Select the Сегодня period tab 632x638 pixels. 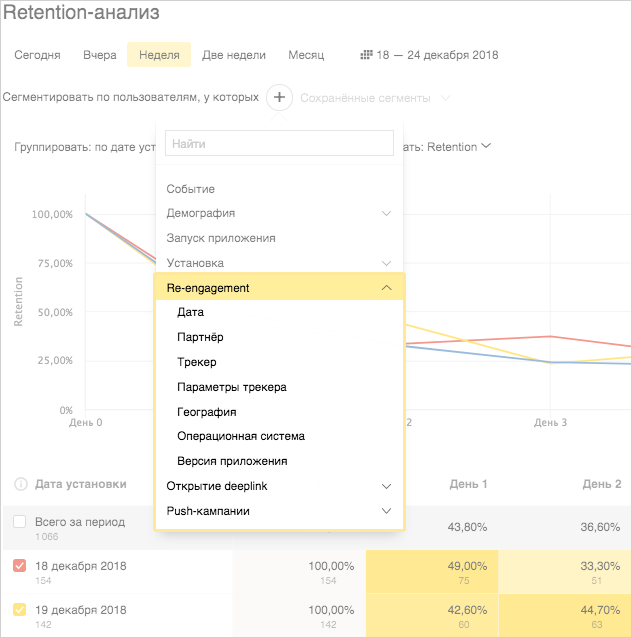coord(37,55)
